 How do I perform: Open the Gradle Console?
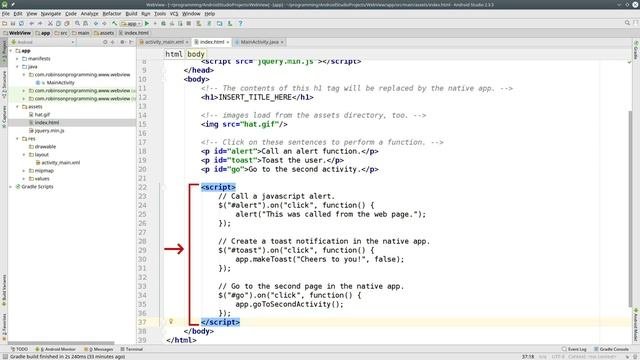(611, 349)
